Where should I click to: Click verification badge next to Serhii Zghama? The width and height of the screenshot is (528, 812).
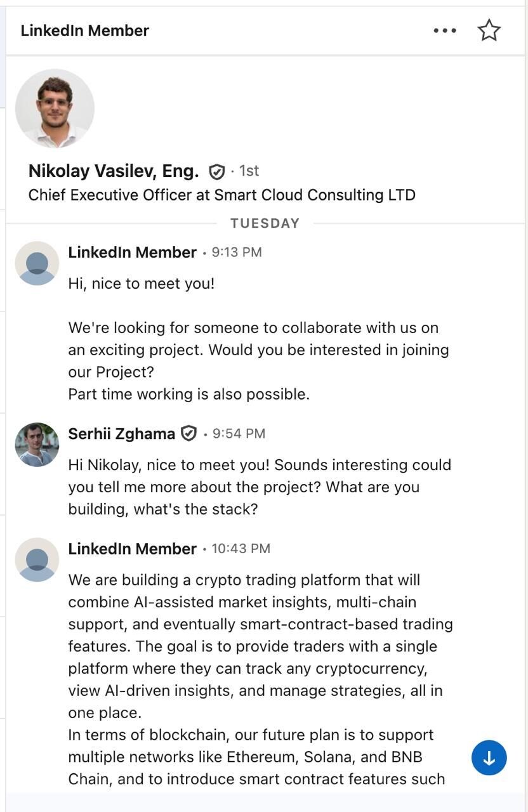point(189,433)
